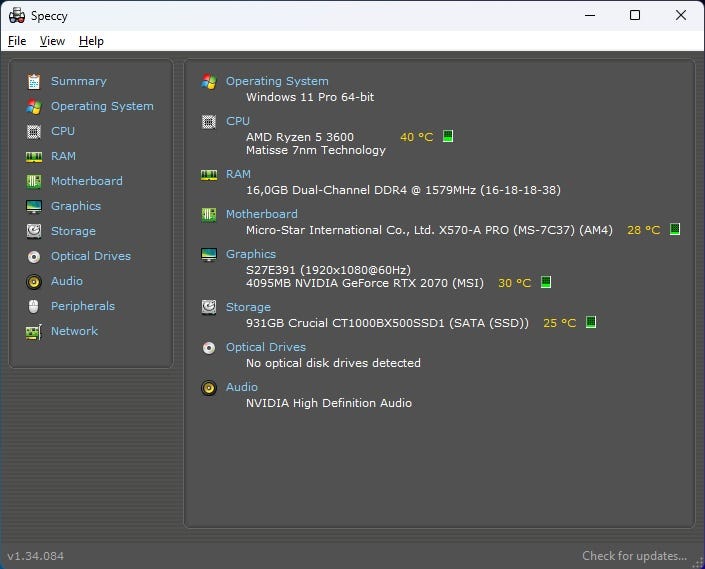Click the Windows flag icon in main panel

tap(209, 81)
